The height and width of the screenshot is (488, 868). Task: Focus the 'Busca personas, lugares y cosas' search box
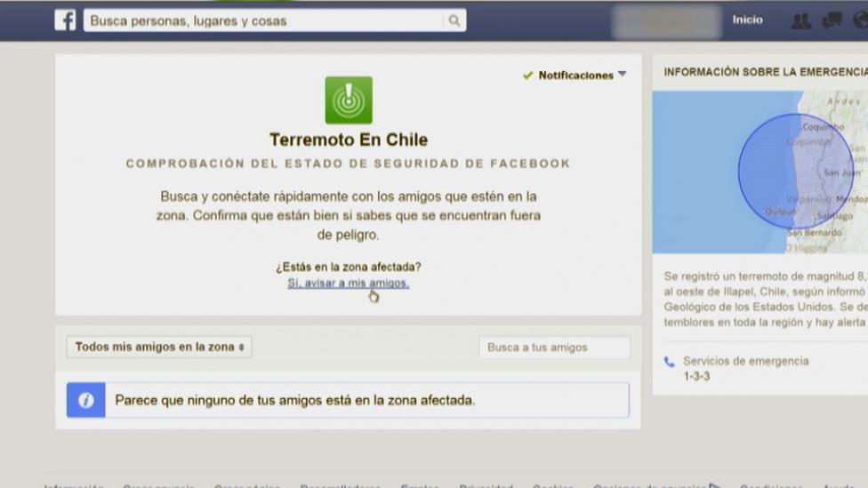click(x=265, y=20)
